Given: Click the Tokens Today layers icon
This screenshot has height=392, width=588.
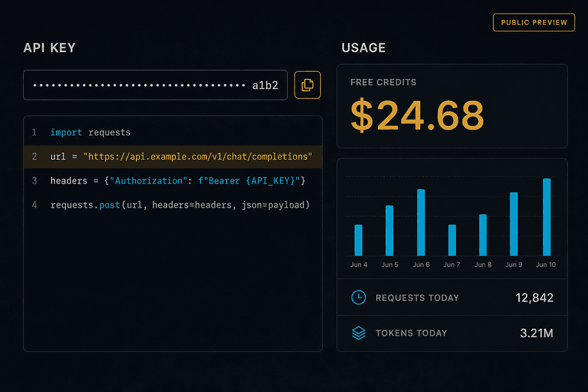Looking at the screenshot, I should click(358, 333).
